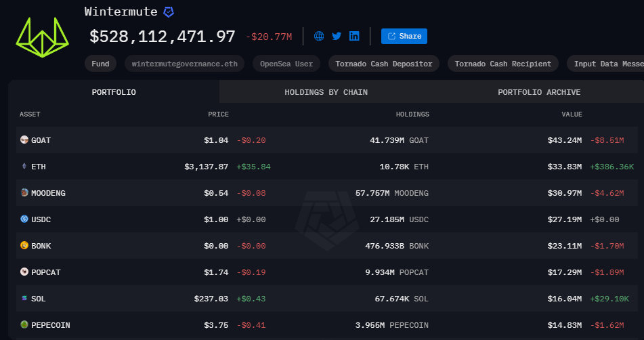Image resolution: width=644 pixels, height=340 pixels.
Task: Select the OpenSea User tag
Action: point(286,64)
